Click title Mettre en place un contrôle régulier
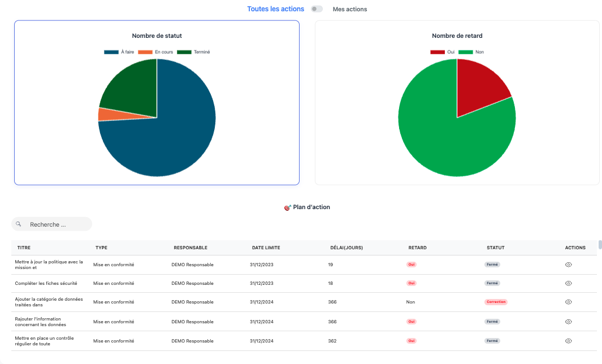Image resolution: width=602 pixels, height=364 pixels. pos(44,341)
